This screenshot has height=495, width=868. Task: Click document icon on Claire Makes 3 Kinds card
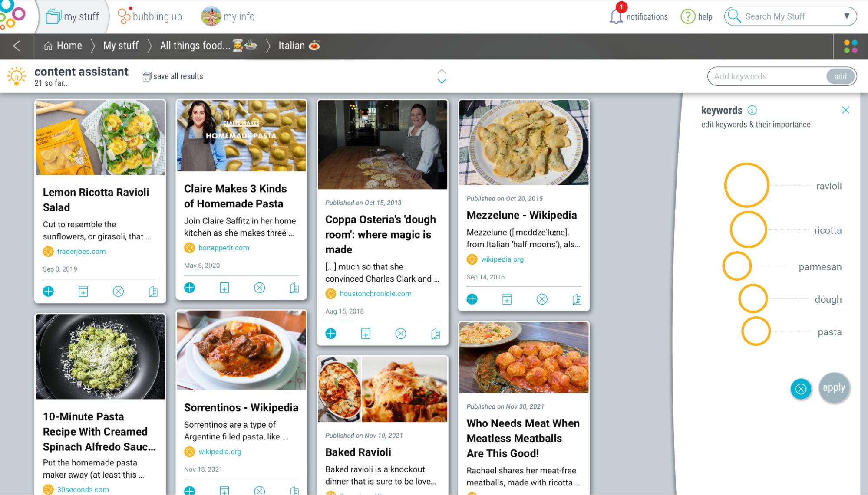tap(294, 288)
